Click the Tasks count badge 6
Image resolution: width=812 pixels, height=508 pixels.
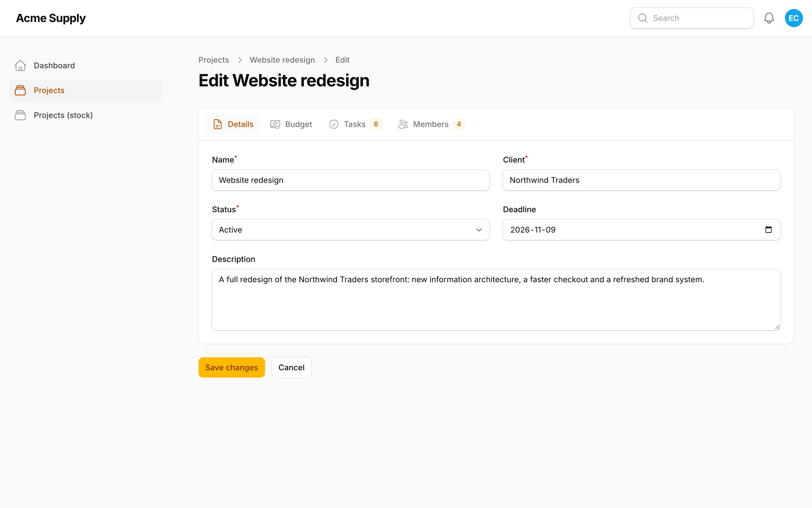(376, 124)
